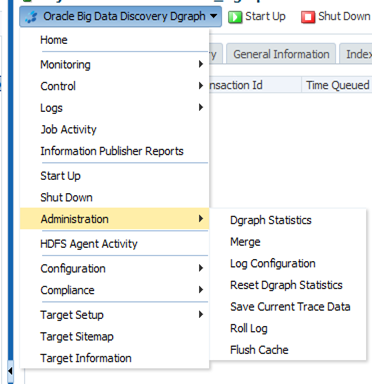
Task: Click the Time Queued column header
Action: click(337, 85)
